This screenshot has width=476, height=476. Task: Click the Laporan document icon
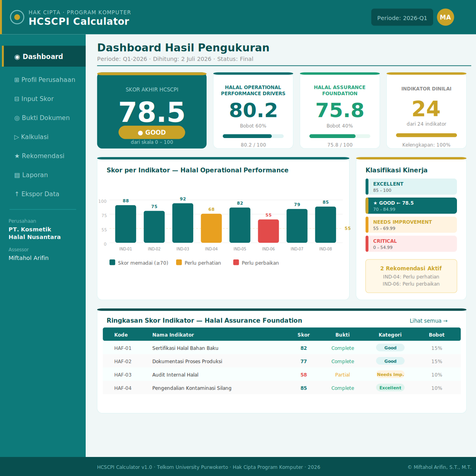pyautogui.click(x=17, y=175)
